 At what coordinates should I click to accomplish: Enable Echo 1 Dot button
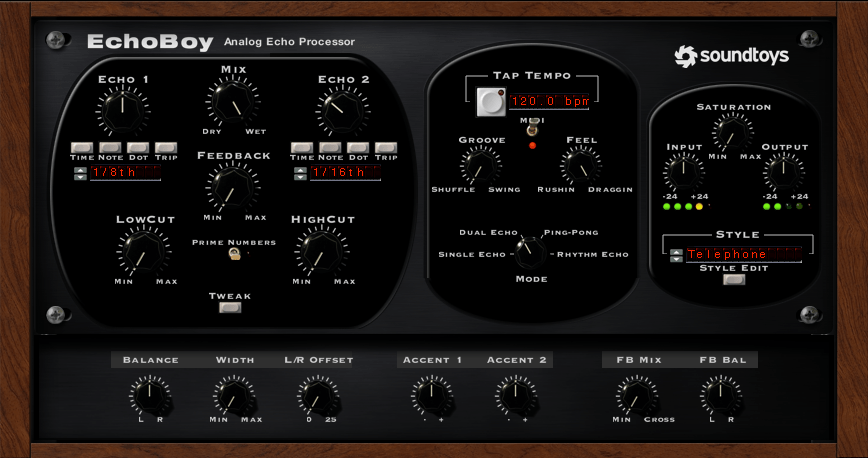point(138,148)
